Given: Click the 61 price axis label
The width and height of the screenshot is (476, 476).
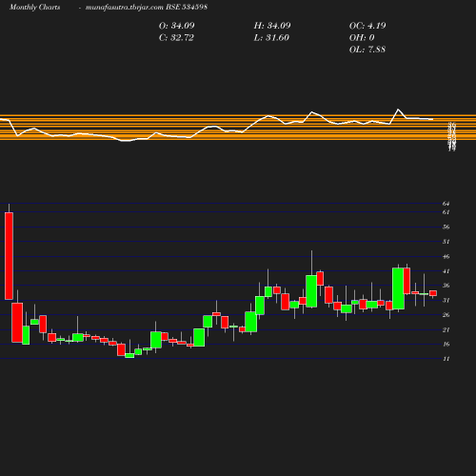Looking at the screenshot, I should point(446,212).
